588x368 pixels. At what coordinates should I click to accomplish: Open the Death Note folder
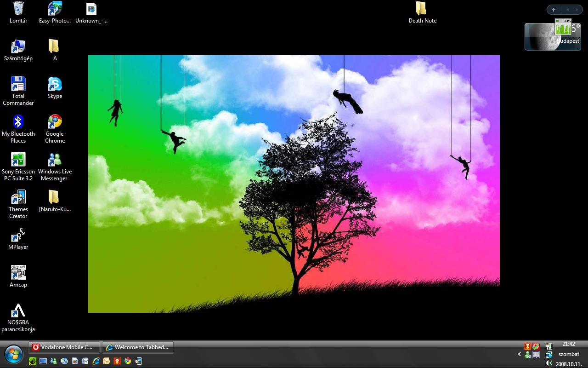point(422,12)
